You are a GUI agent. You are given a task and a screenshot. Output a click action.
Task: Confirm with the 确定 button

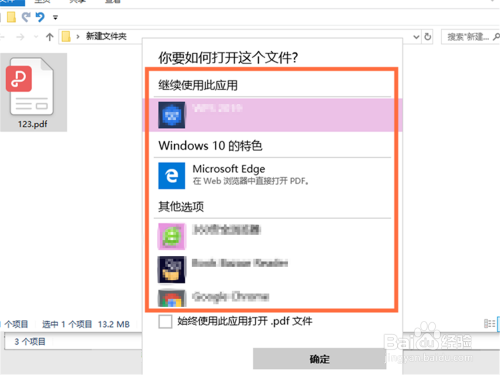tap(319, 359)
